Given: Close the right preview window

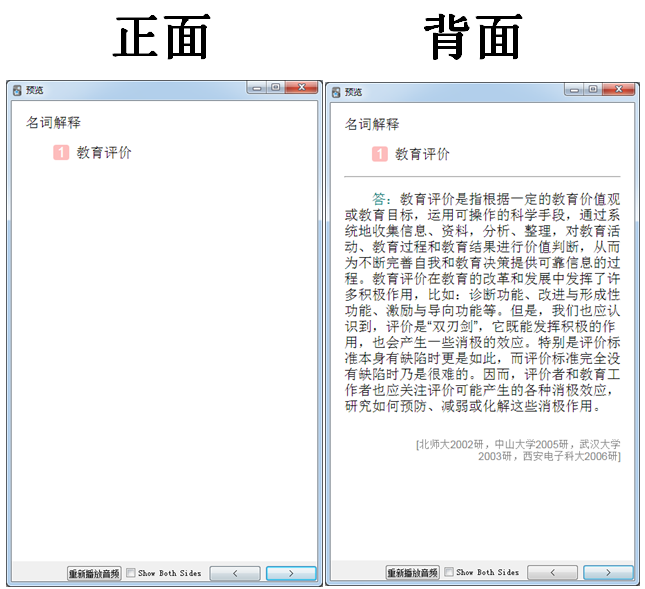Looking at the screenshot, I should [x=619, y=89].
